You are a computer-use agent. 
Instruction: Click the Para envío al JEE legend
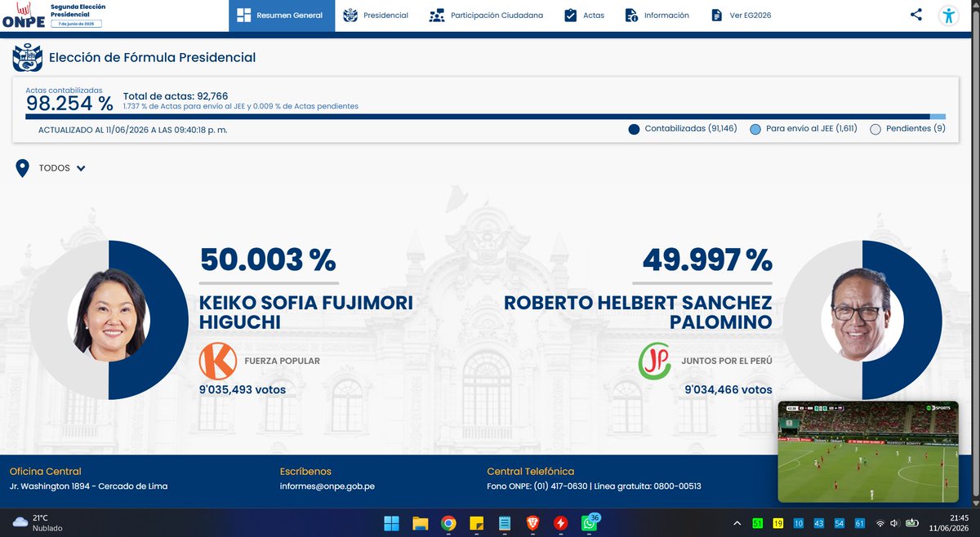point(804,129)
